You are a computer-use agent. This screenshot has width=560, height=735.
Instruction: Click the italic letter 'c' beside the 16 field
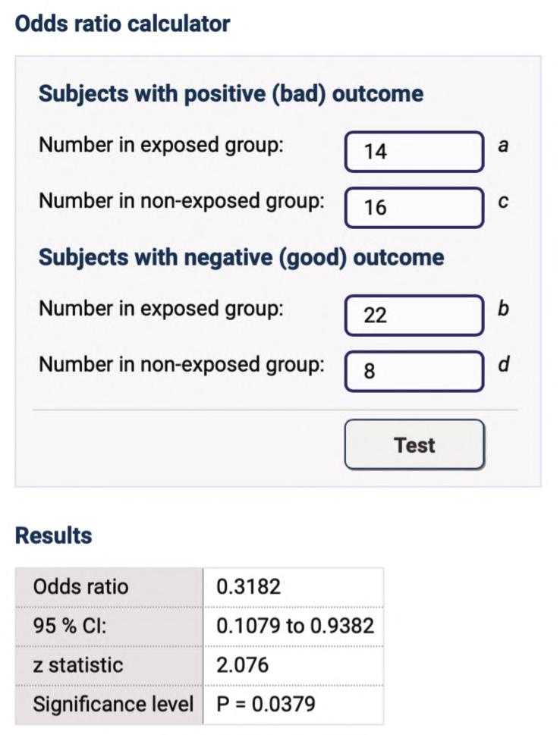click(x=502, y=202)
